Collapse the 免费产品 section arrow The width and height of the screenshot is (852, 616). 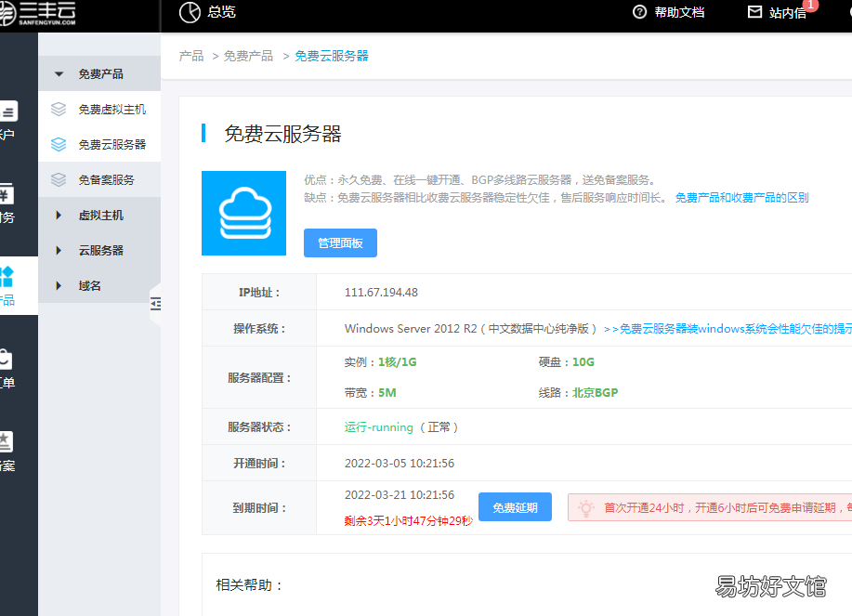tap(59, 74)
